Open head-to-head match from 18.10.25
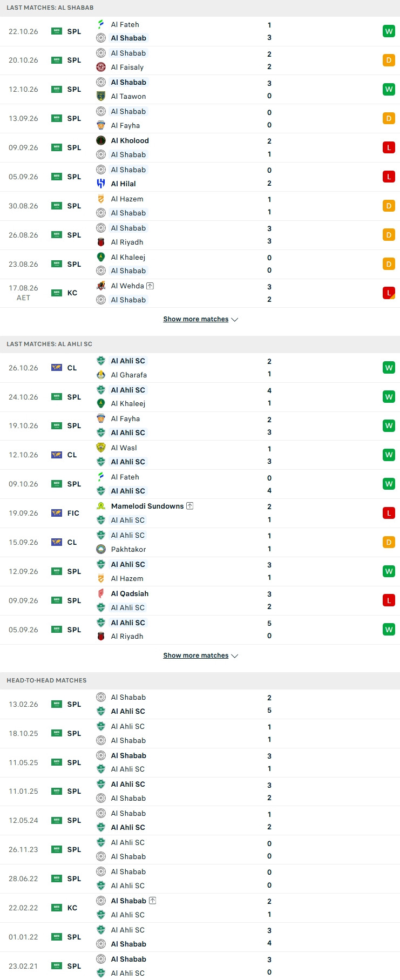This screenshot has width=400, height=980. point(200,733)
